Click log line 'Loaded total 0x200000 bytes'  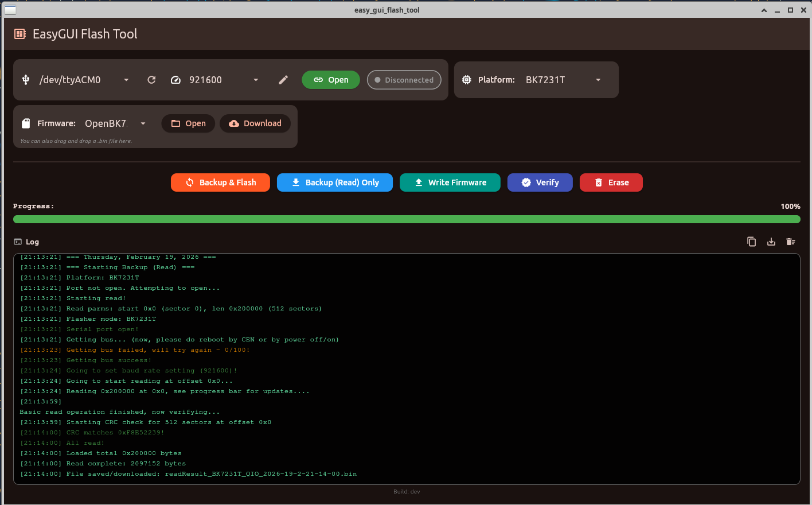[x=101, y=453]
